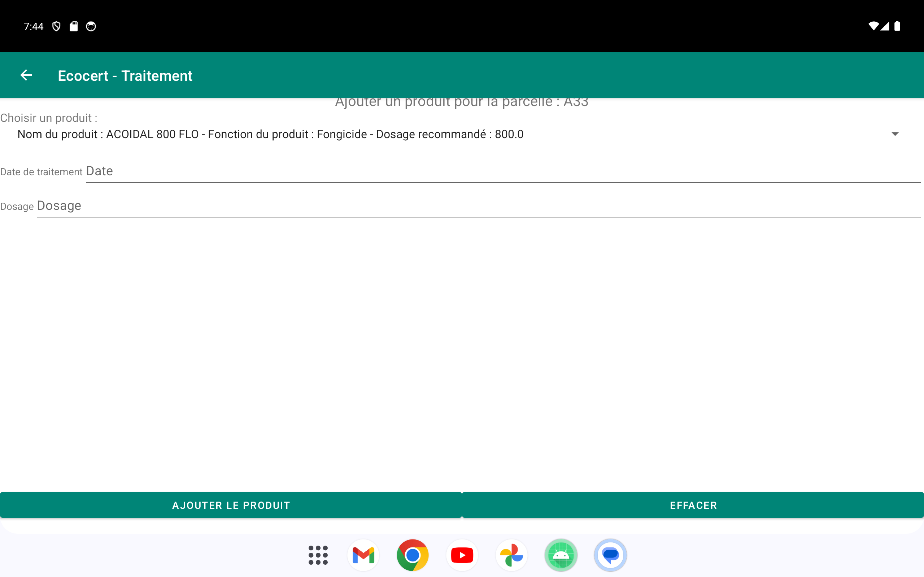The height and width of the screenshot is (577, 924).
Task: Tap the shield icon in status bar
Action: (x=56, y=26)
